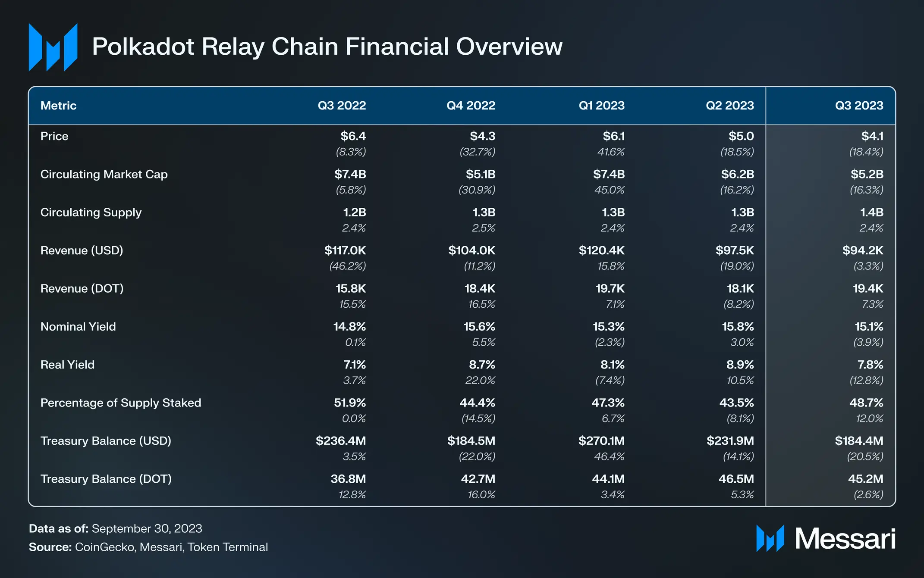Click the Percentage of Supply Staked label
The width and height of the screenshot is (924, 578).
(121, 403)
